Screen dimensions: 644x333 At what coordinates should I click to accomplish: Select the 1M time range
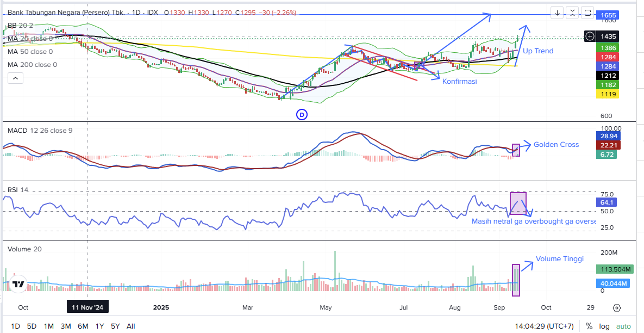coord(49,326)
